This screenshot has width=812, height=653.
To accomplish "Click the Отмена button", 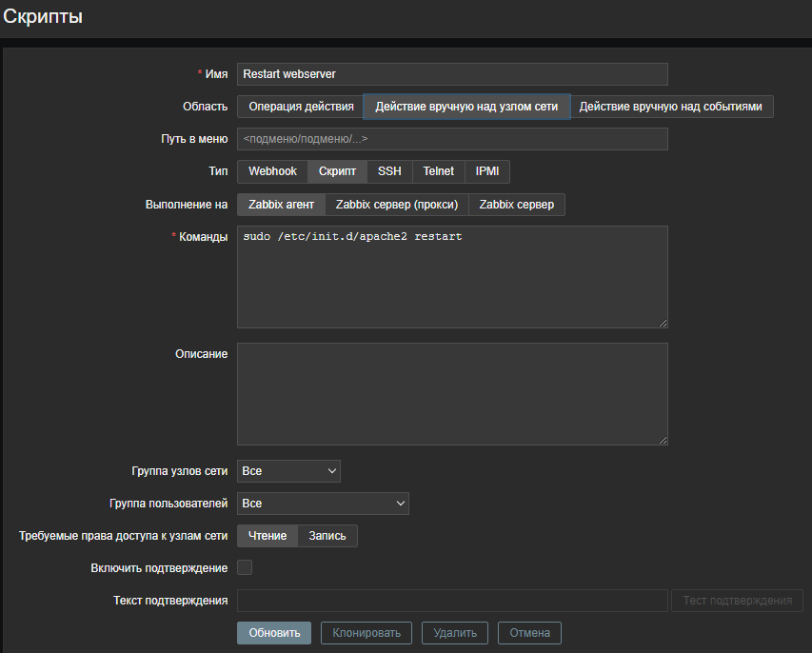I will (529, 633).
